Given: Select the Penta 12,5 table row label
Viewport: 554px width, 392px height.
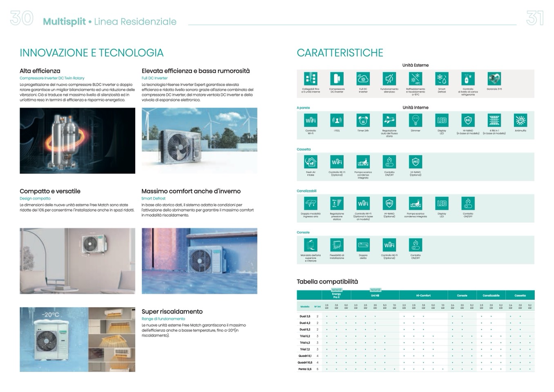Looking at the screenshot, I should (305, 369).
